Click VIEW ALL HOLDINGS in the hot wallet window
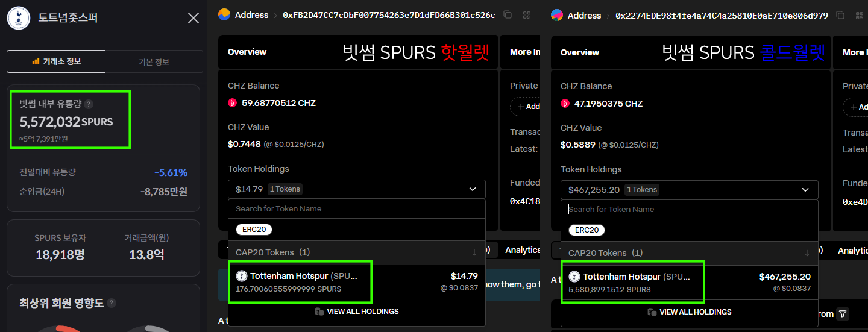This screenshot has height=332, width=868. (x=357, y=312)
